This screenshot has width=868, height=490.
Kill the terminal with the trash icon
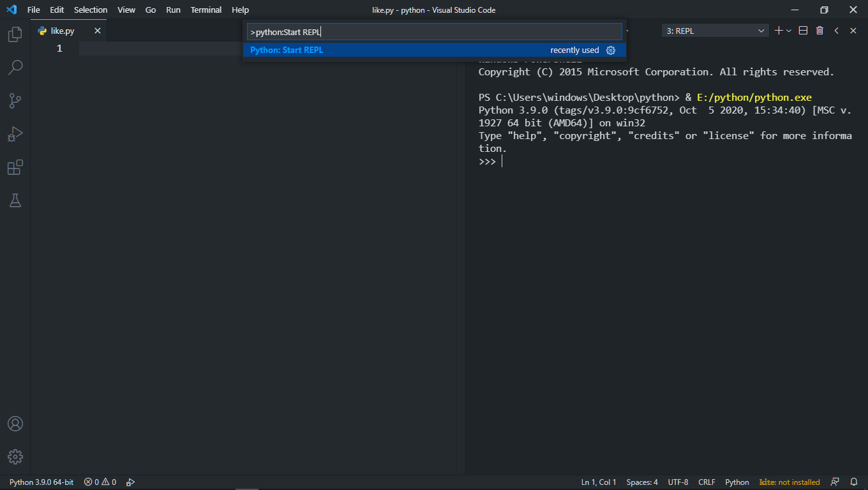[820, 31]
